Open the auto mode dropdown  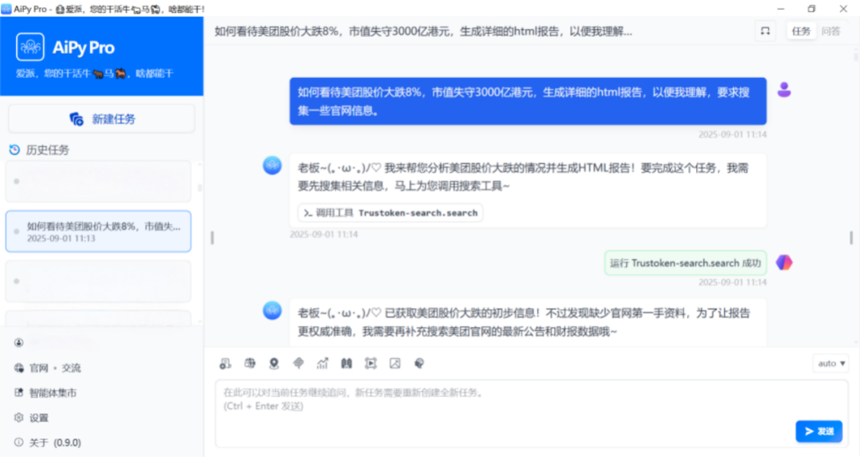click(831, 364)
